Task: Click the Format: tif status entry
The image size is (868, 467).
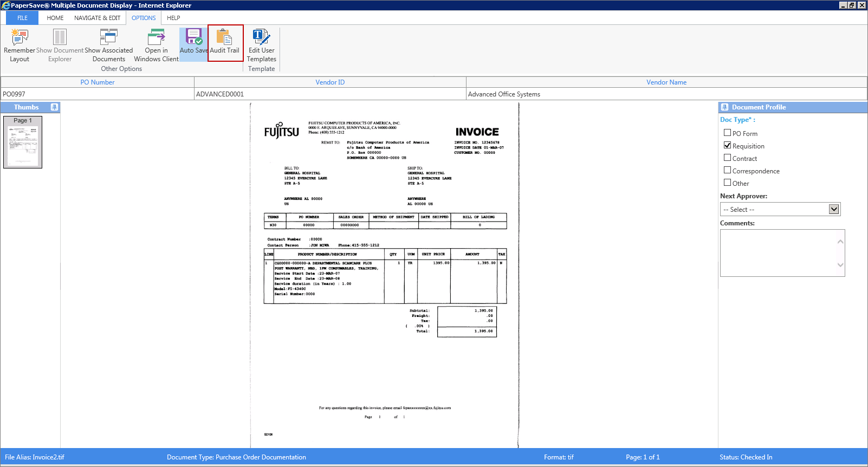Action: [x=559, y=457]
